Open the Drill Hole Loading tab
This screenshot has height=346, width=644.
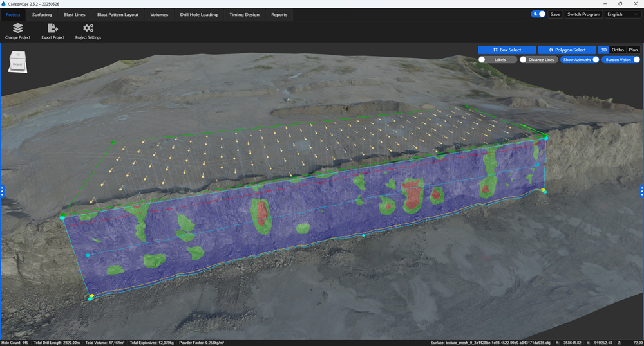point(197,14)
